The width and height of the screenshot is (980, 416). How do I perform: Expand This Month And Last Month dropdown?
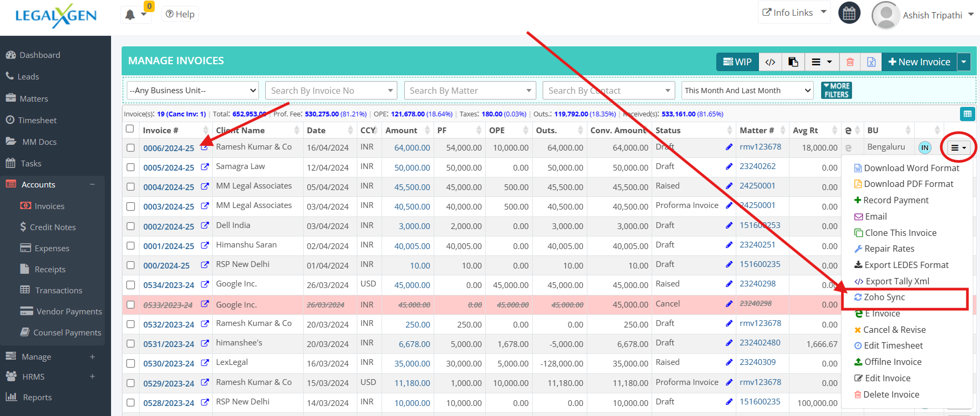coord(747,91)
